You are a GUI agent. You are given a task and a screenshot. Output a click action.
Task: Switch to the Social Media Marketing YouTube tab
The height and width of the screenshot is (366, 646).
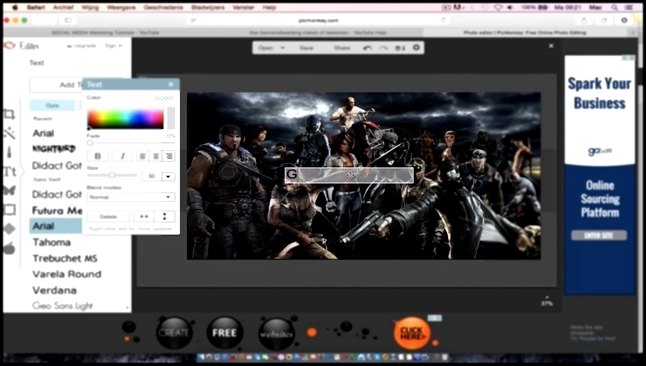(105, 32)
